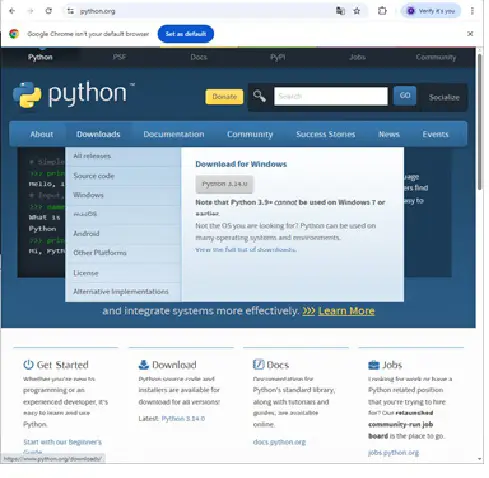Click the view full list of downloads link

[246, 249]
